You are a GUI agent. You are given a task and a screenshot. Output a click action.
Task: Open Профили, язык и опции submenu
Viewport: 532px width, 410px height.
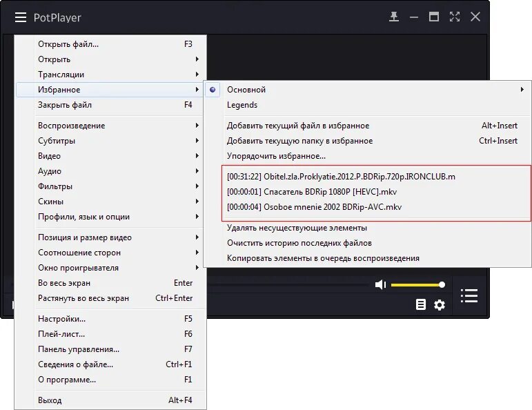click(111, 217)
